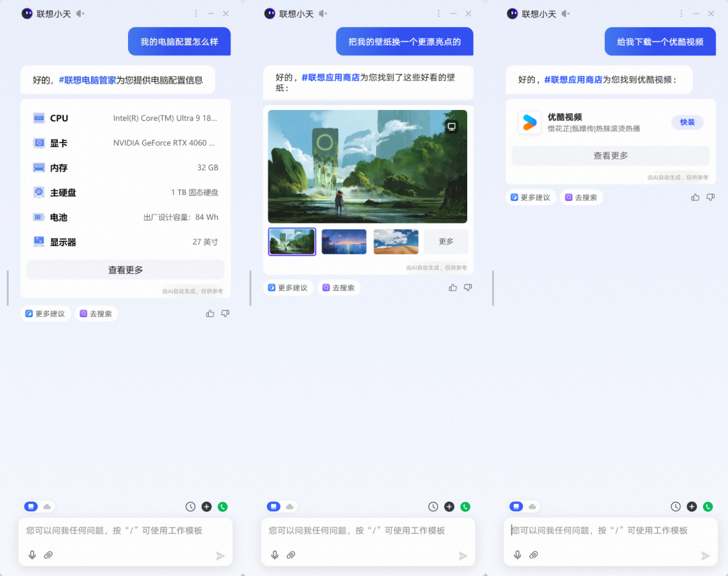Click the clock history icon above the input field

point(190,506)
